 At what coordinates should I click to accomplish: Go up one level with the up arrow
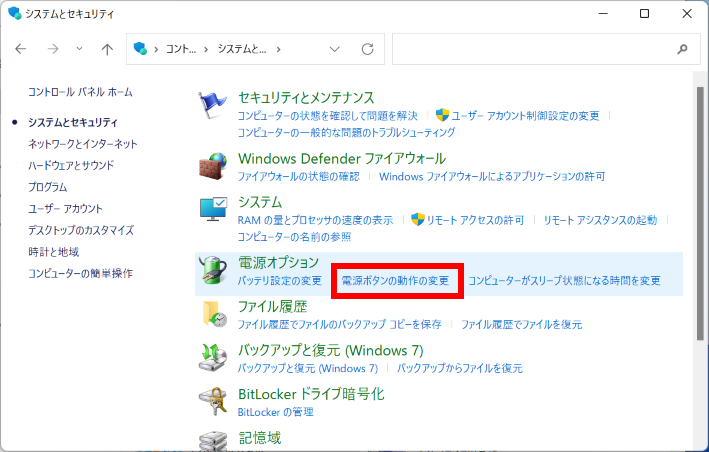pyautogui.click(x=107, y=48)
